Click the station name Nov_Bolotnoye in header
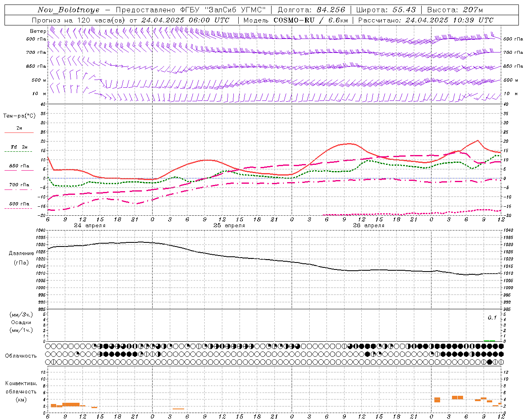Viewport: 525px width, 420px height. coord(68,10)
